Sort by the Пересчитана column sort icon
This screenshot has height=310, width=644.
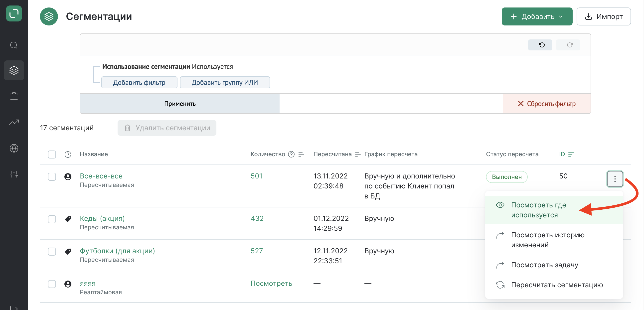point(358,154)
